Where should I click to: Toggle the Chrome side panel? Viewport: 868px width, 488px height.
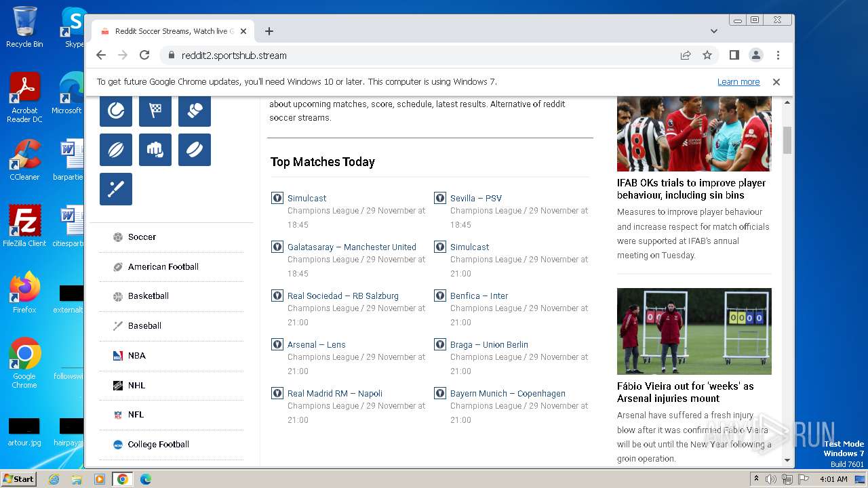click(734, 56)
